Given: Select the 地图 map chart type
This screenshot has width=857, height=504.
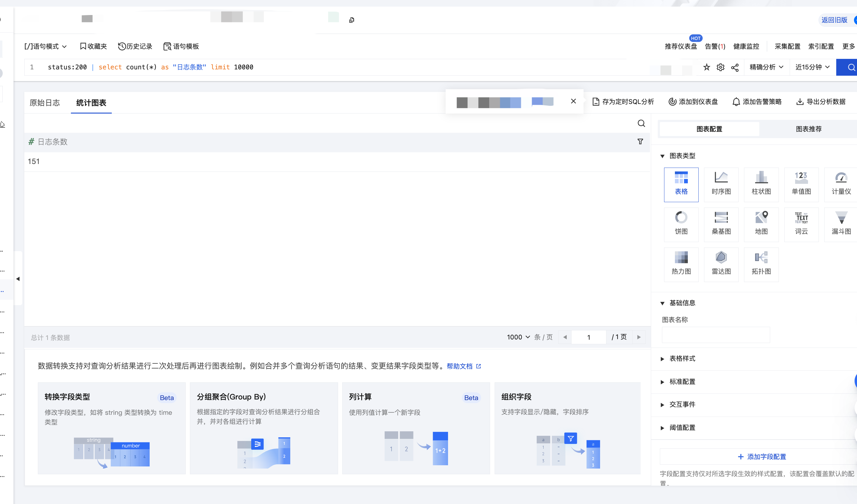Looking at the screenshot, I should click(x=761, y=225).
